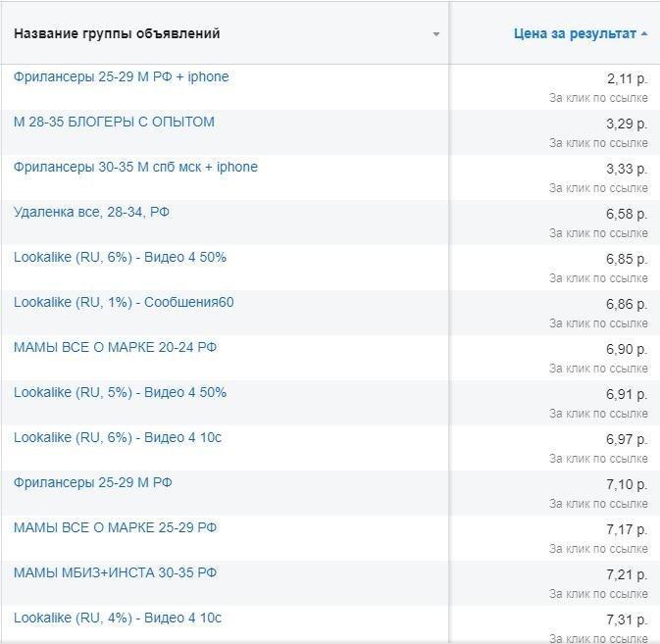This screenshot has height=644, width=660.
Task: Open "Lookalike (RU, 6%) - Видео 4 10с"
Action: coord(118,437)
